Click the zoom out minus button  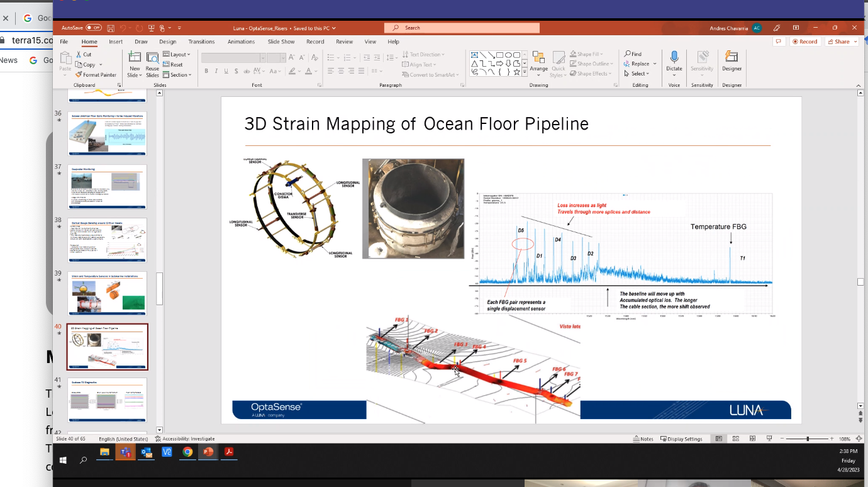(x=783, y=439)
